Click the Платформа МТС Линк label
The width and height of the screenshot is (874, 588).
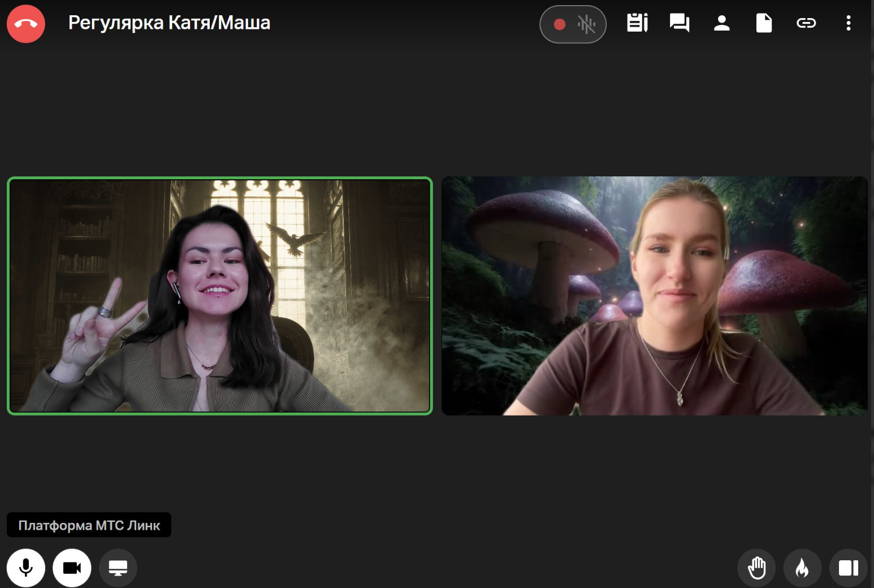click(89, 525)
